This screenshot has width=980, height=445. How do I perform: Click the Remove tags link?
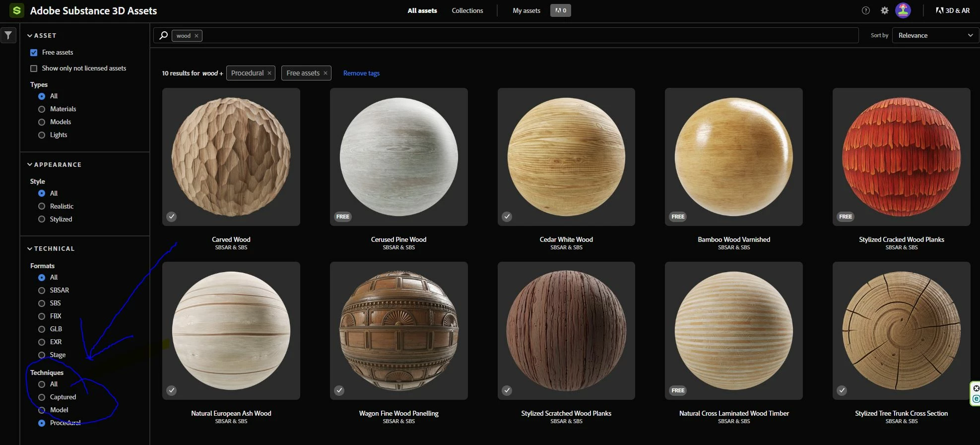[361, 73]
